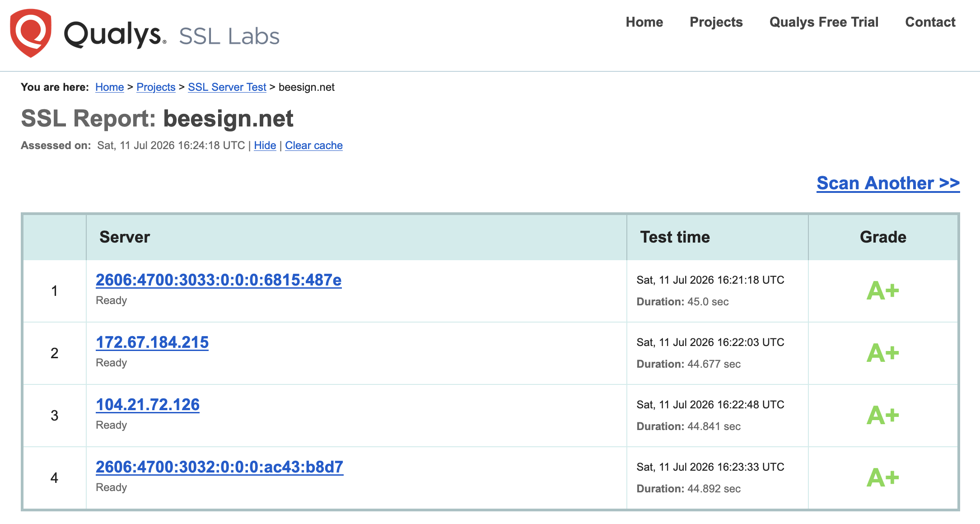Click the Clear cache link
This screenshot has height=524, width=980.
(313, 145)
